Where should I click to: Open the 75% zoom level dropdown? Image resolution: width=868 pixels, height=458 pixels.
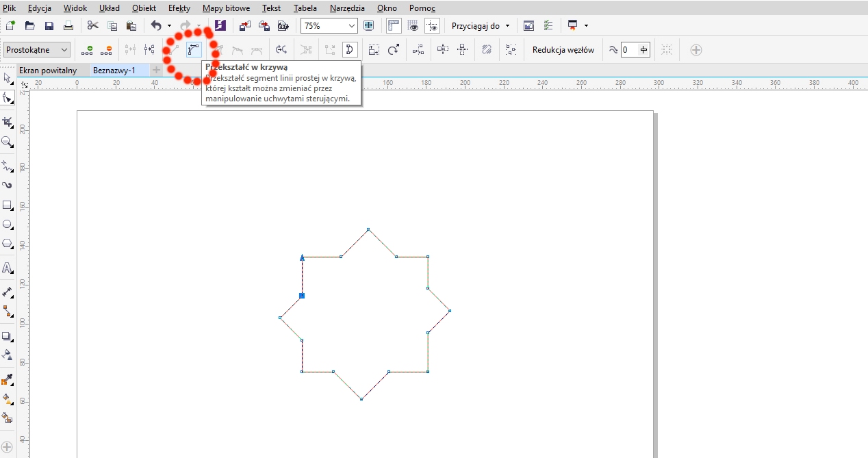point(352,26)
